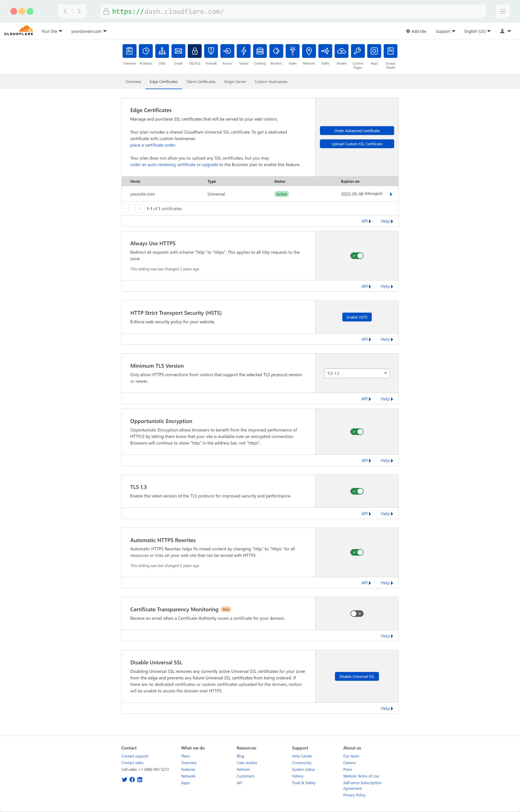Image resolution: width=520 pixels, height=812 pixels.
Task: Open the Email icon
Action: tap(178, 51)
